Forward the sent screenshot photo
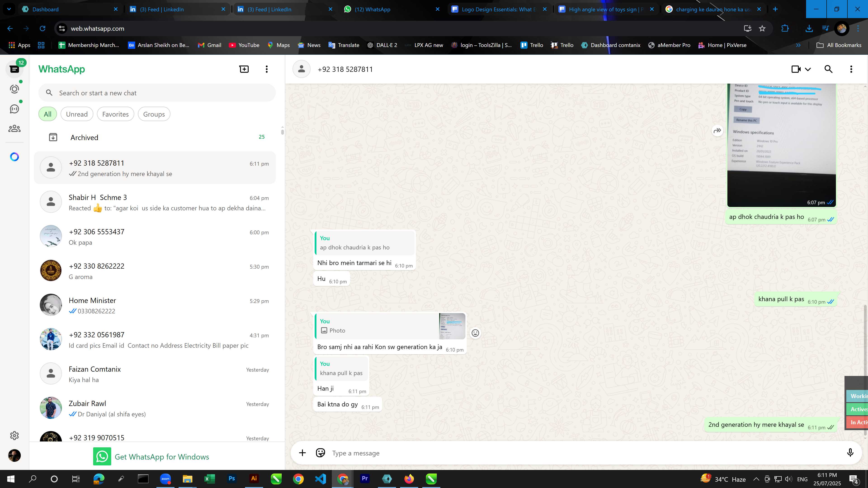868x488 pixels. coord(717,131)
